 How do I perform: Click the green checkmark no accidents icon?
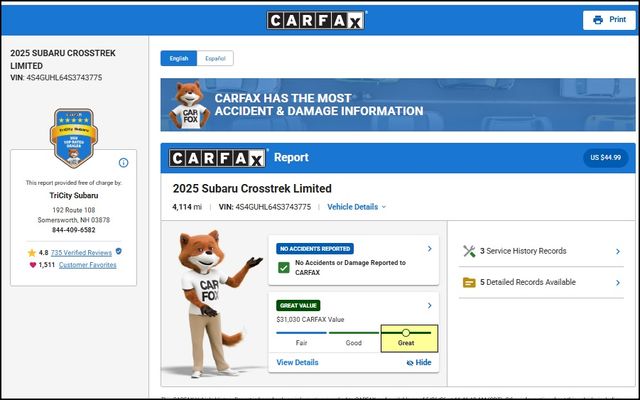(283, 268)
